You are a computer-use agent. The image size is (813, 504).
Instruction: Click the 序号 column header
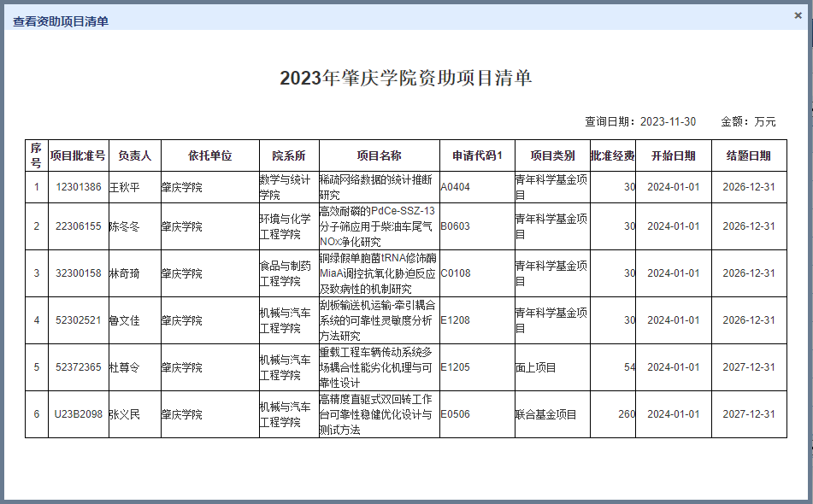pos(36,155)
